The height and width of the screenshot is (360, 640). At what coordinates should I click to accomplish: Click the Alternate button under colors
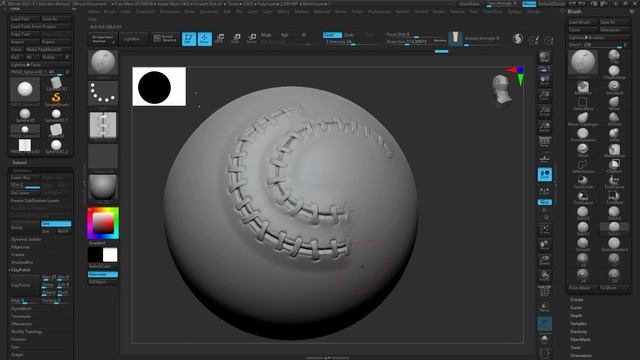[103, 274]
